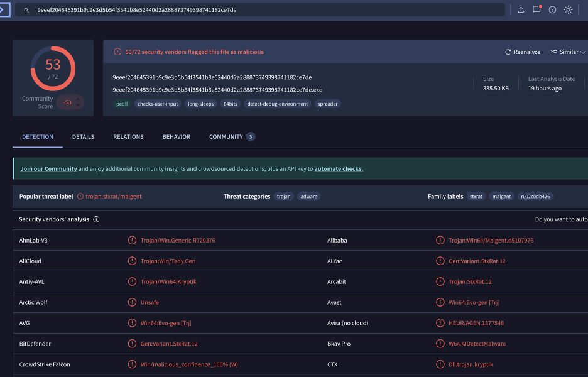Click the alert icon in Avira row

440,322
